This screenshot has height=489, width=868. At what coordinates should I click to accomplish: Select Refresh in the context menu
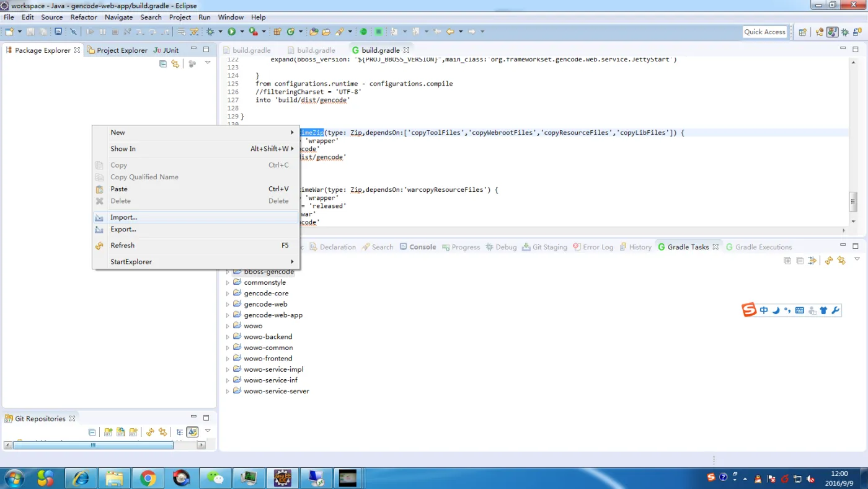click(196, 245)
